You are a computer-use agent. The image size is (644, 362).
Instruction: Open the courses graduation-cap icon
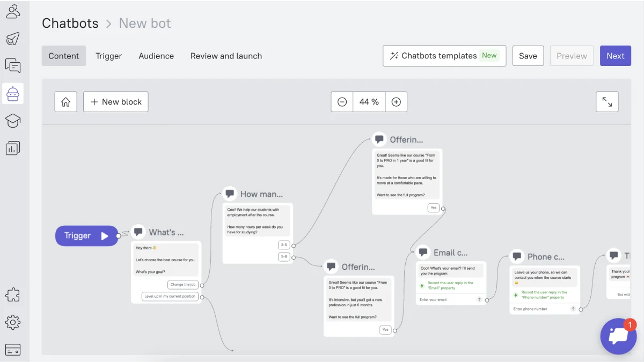click(x=13, y=121)
